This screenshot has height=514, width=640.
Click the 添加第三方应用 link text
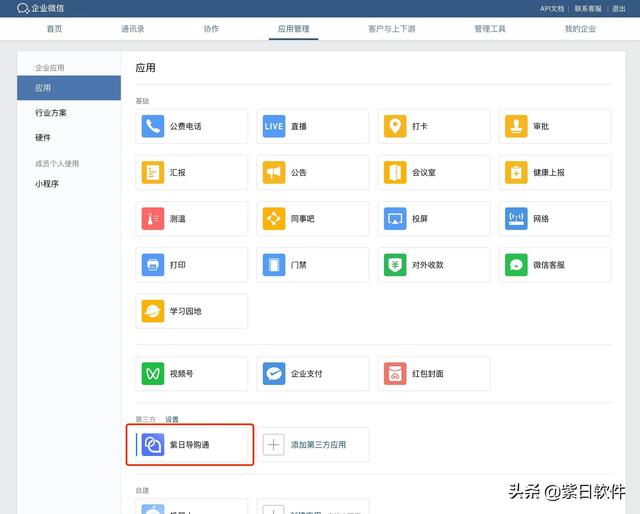click(x=318, y=445)
